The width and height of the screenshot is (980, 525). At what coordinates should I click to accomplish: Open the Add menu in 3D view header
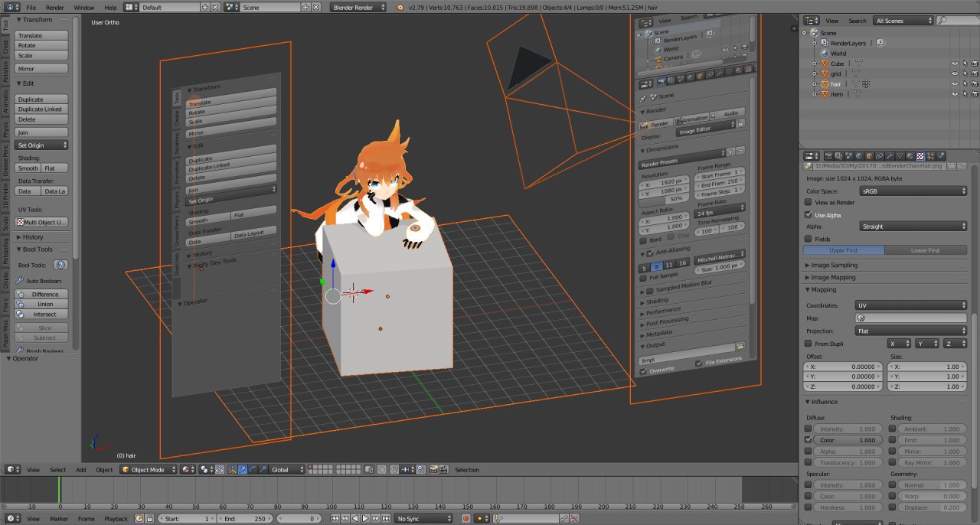[80, 470]
